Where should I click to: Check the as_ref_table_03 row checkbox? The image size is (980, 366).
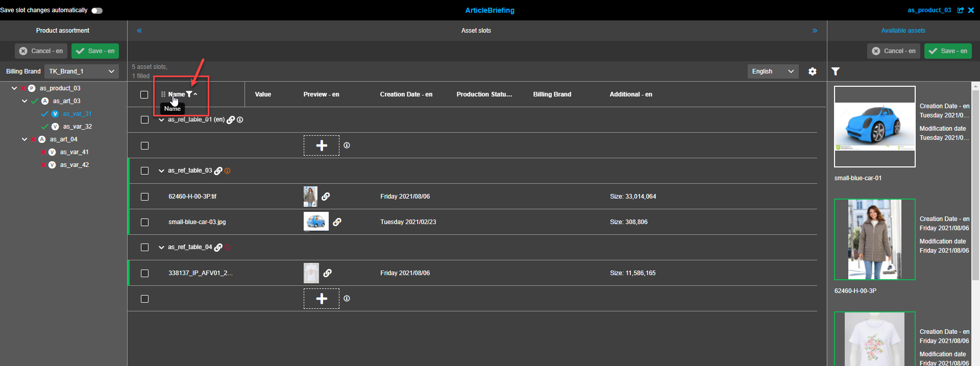(144, 171)
